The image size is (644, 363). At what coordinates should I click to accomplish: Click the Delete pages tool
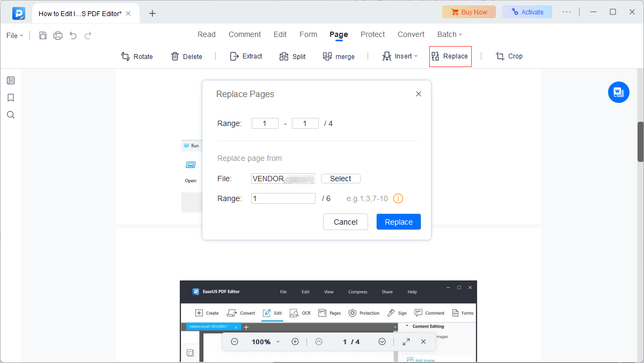(x=186, y=56)
